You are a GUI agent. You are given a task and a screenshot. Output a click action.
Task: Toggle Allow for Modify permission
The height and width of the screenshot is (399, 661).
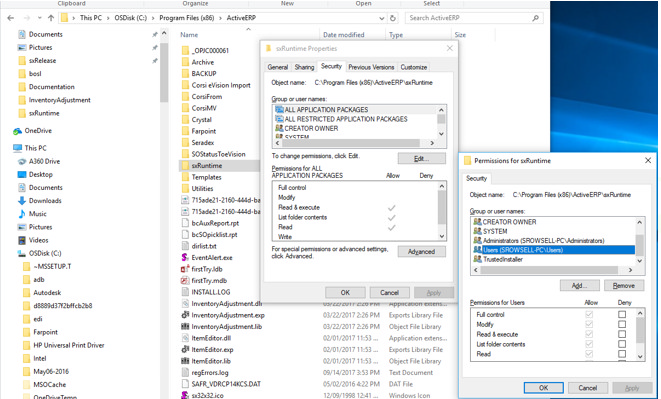point(589,324)
